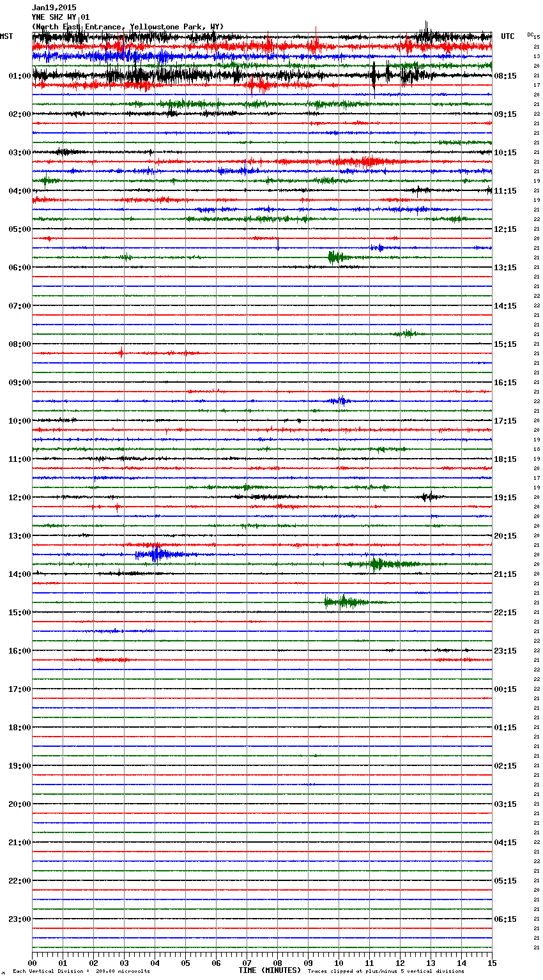Click the 13:15 UTC time label
543x980 pixels.
[505, 268]
